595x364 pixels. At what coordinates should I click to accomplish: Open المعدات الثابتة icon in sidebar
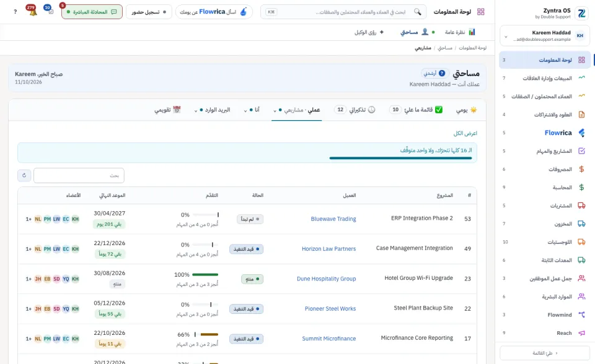(x=581, y=260)
